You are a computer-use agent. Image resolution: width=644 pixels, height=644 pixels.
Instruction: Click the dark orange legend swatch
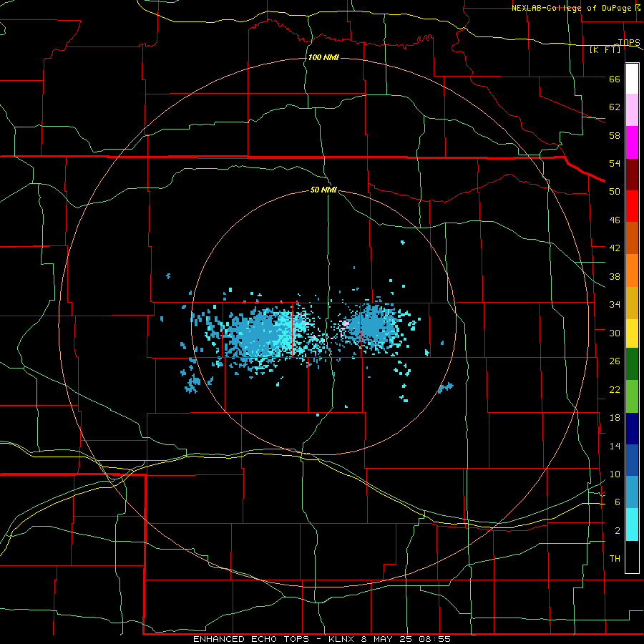pyautogui.click(x=632, y=238)
